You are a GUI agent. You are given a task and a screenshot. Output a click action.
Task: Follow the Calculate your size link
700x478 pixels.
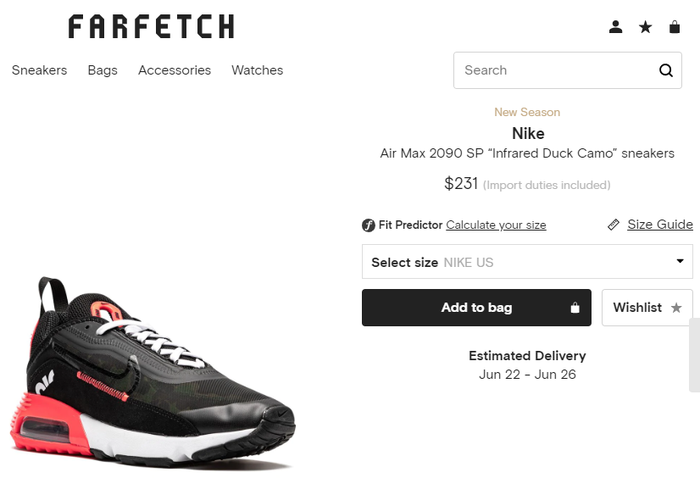(x=496, y=225)
